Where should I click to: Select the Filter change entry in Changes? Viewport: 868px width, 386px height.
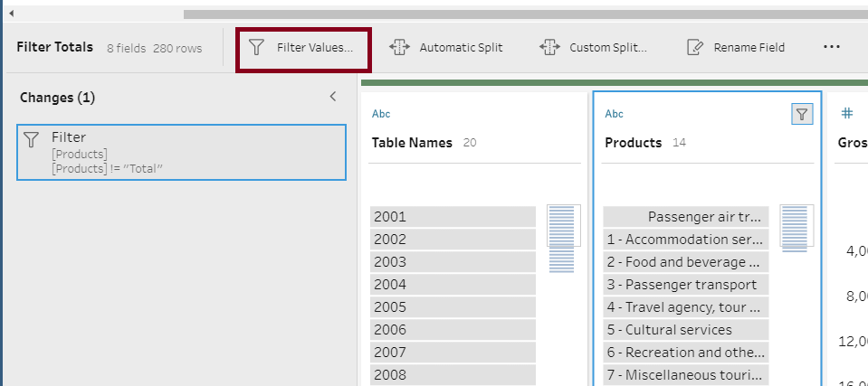181,153
